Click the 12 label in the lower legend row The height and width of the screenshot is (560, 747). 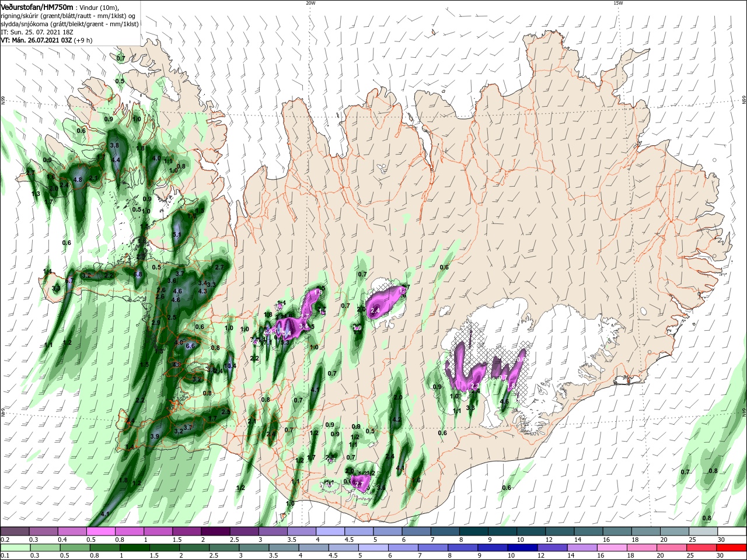(541, 556)
